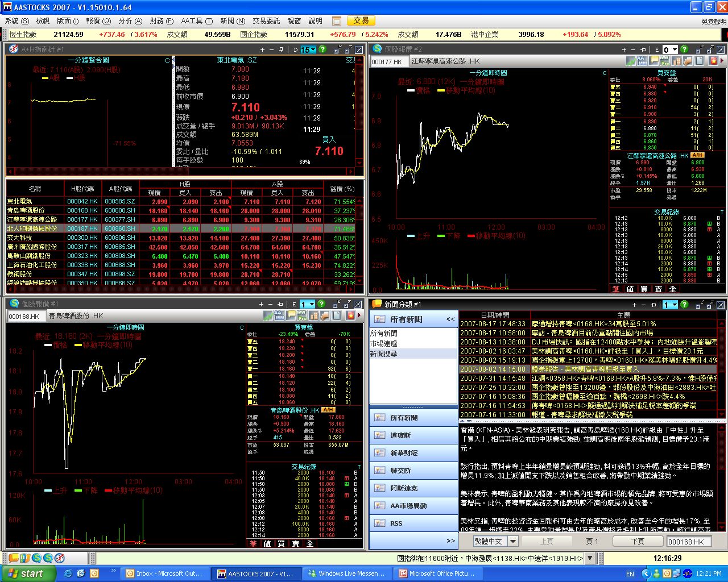This screenshot has width=728, height=582.
Task: Open 分析(A) menu
Action: (x=130, y=21)
